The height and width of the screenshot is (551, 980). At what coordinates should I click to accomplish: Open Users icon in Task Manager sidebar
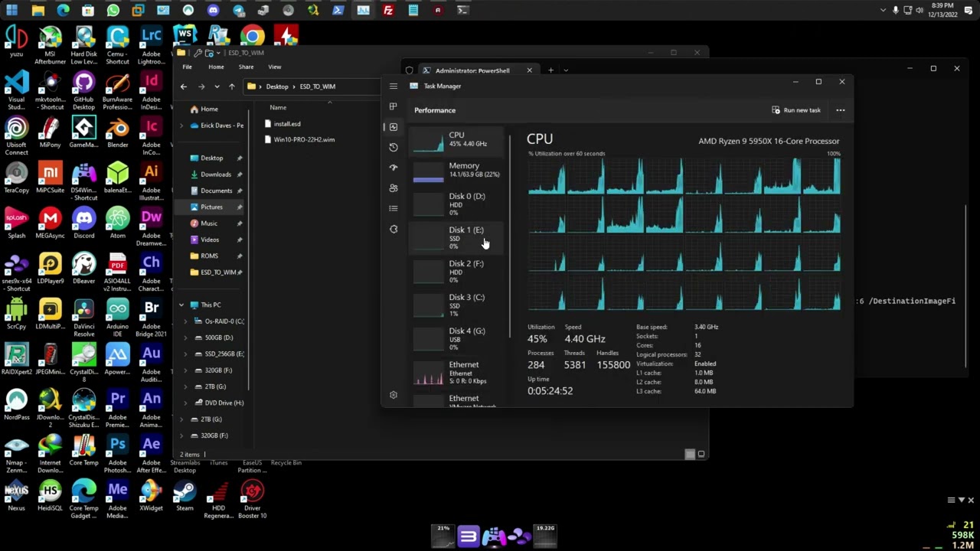point(393,188)
